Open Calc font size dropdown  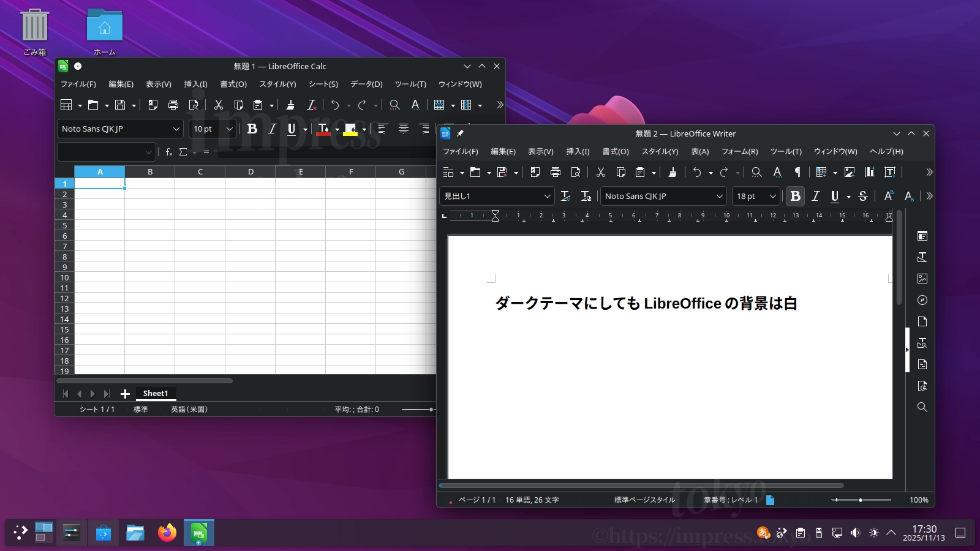[x=229, y=129]
